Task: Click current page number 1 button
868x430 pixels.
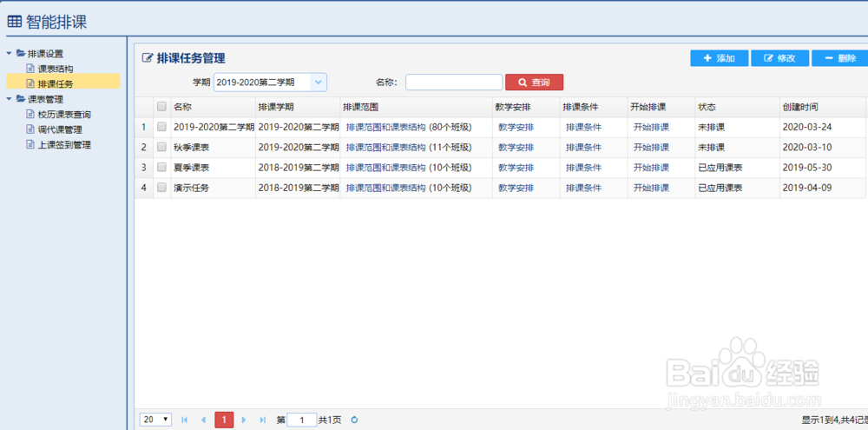Action: (x=224, y=420)
